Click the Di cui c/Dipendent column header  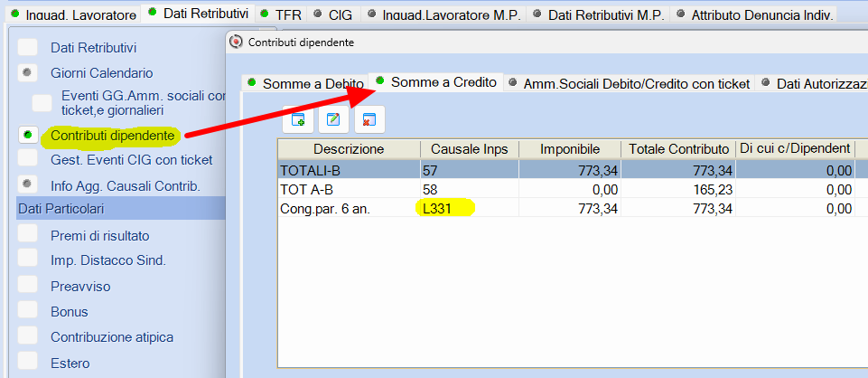(794, 148)
